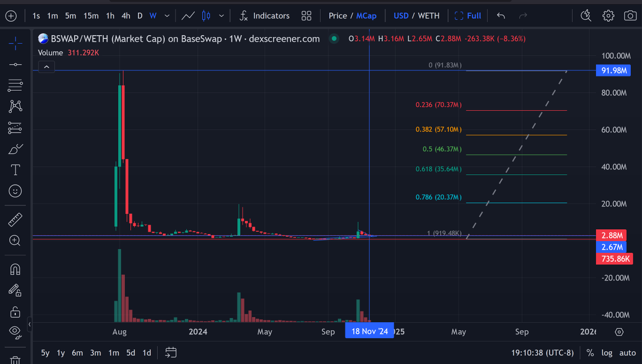The height and width of the screenshot is (364, 642).
Task: Open the chart type dropdown arrow
Action: pyautogui.click(x=221, y=16)
